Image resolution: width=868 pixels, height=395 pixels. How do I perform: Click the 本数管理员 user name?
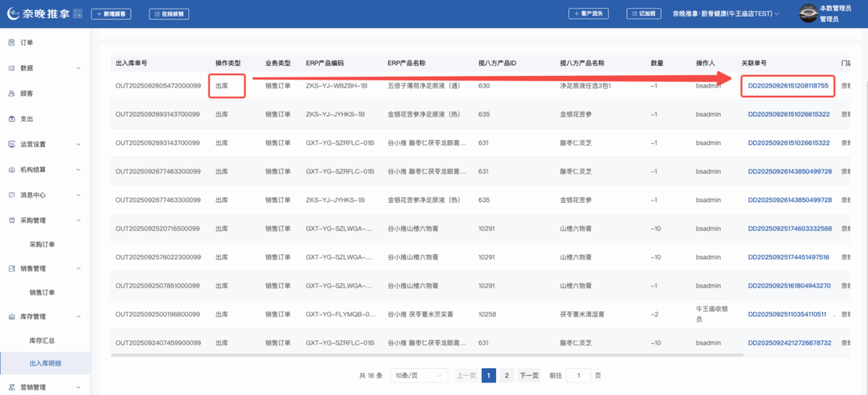835,9
